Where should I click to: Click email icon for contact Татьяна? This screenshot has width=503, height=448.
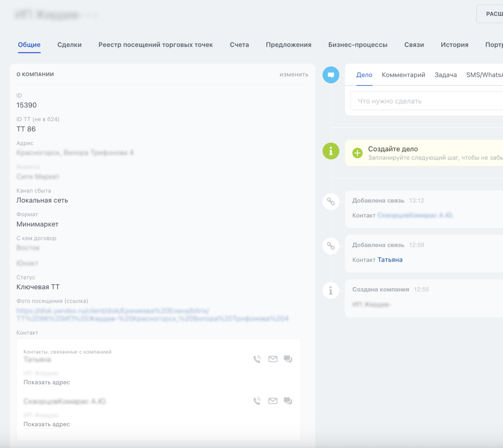click(x=273, y=359)
